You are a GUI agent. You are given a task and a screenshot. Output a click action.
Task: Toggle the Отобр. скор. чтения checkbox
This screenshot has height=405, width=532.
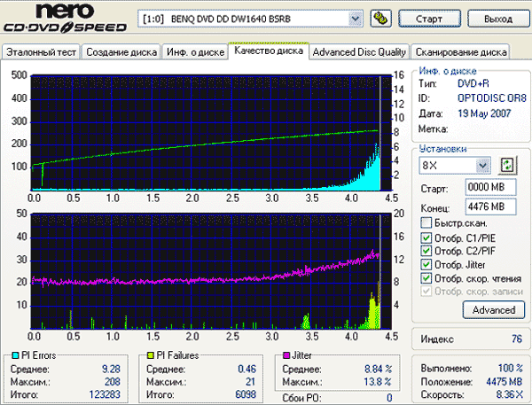point(426,278)
